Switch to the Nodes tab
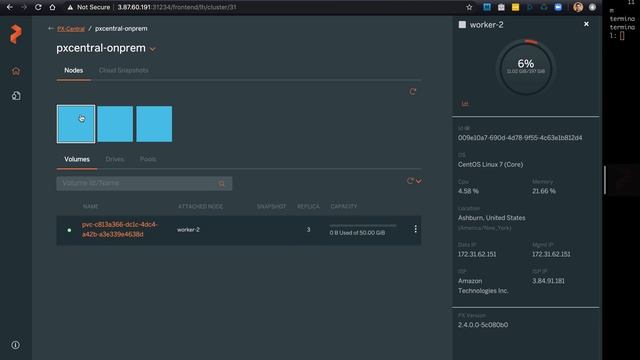The width and height of the screenshot is (640, 360). click(73, 70)
